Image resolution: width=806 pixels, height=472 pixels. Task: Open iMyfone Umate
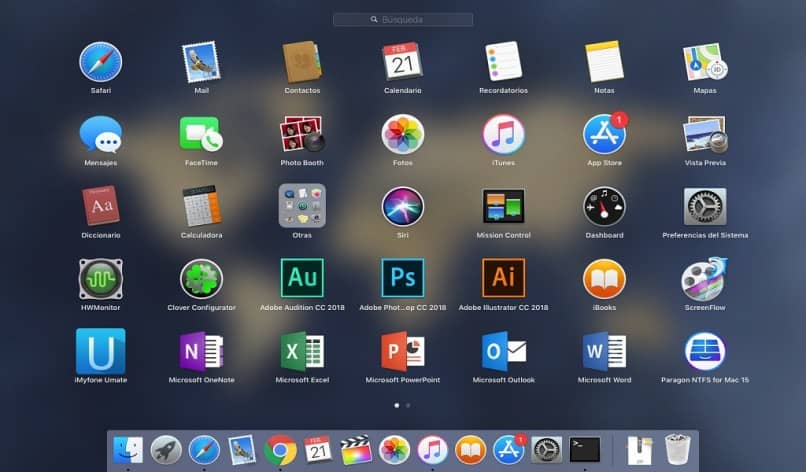[101, 351]
